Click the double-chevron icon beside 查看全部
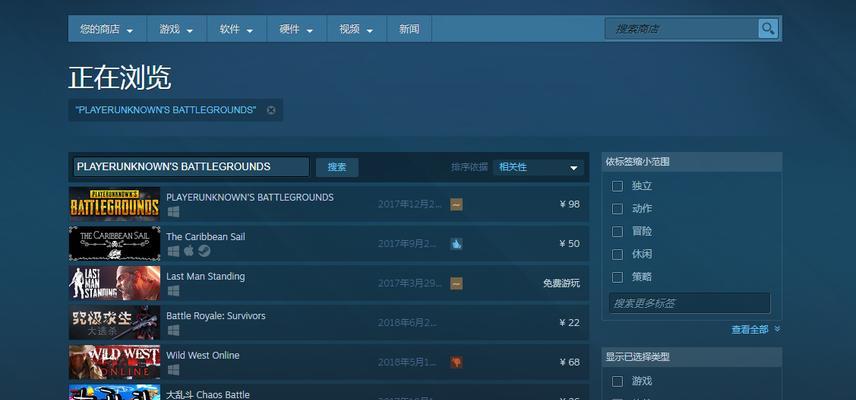This screenshot has height=400, width=856. 777,329
